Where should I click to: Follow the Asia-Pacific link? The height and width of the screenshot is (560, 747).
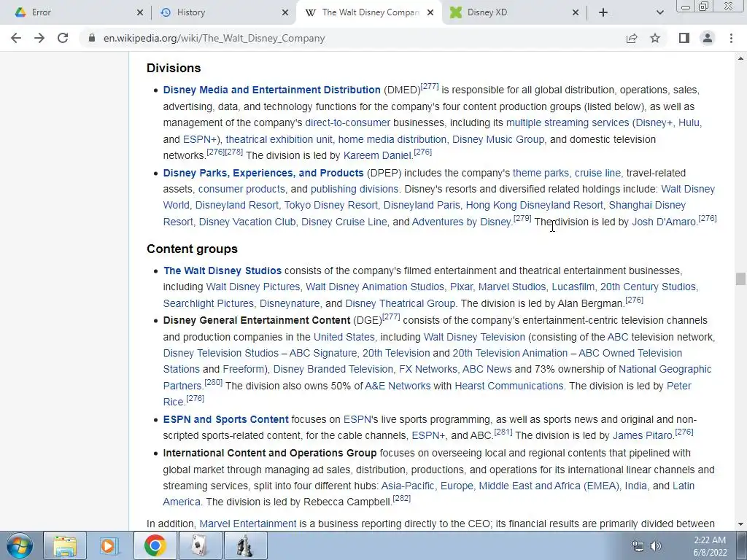(408, 486)
